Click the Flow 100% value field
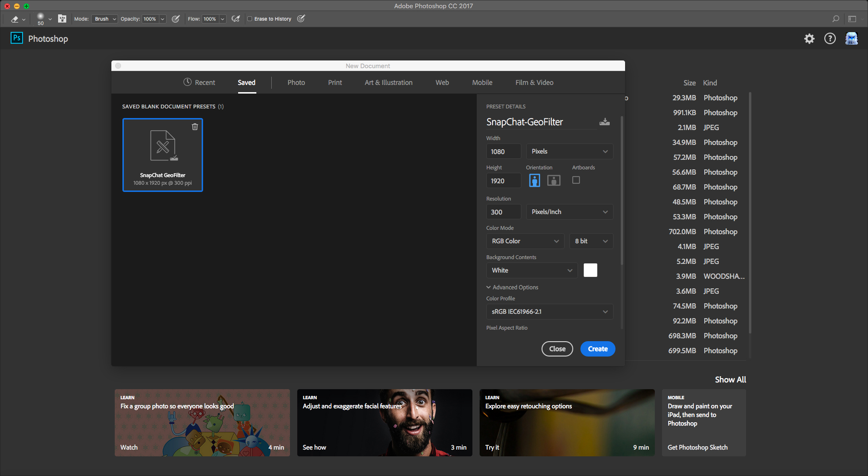The height and width of the screenshot is (476, 868). click(210, 19)
